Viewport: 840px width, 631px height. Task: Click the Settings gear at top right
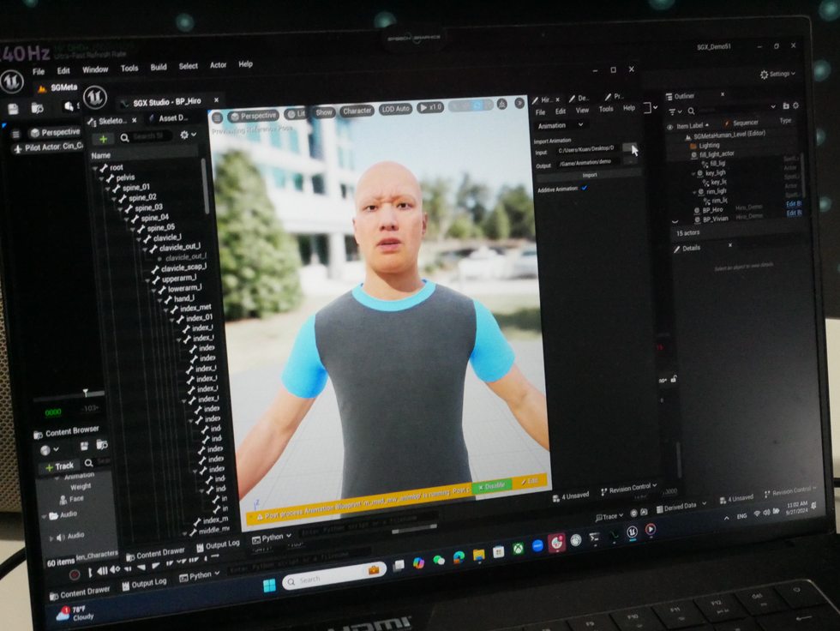(764, 75)
